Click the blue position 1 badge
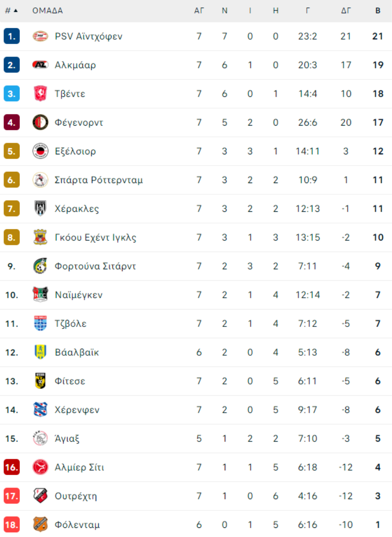Image resolution: width=392 pixels, height=537 pixels. pos(12,36)
